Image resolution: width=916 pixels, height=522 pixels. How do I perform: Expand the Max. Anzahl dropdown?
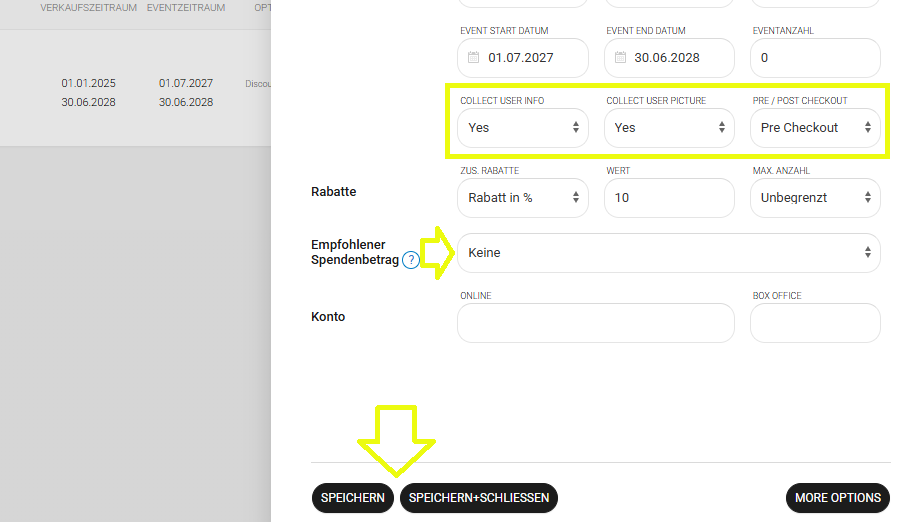(x=814, y=198)
